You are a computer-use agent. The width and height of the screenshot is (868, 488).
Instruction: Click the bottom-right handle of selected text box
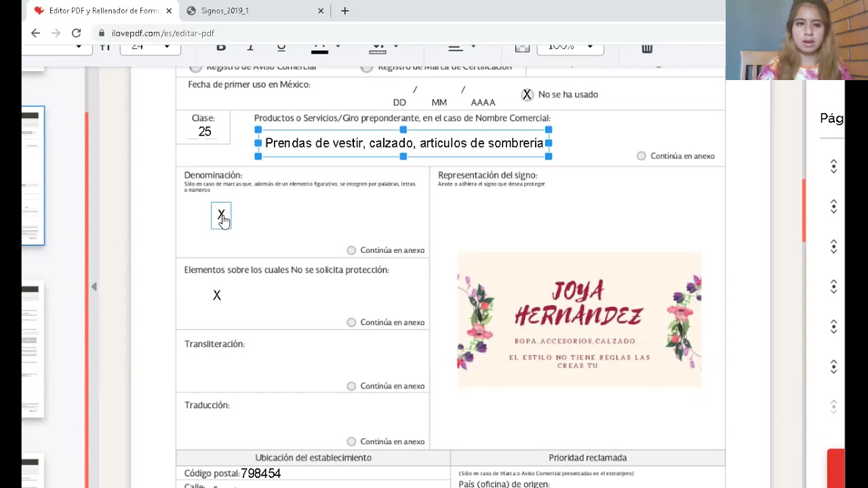549,157
